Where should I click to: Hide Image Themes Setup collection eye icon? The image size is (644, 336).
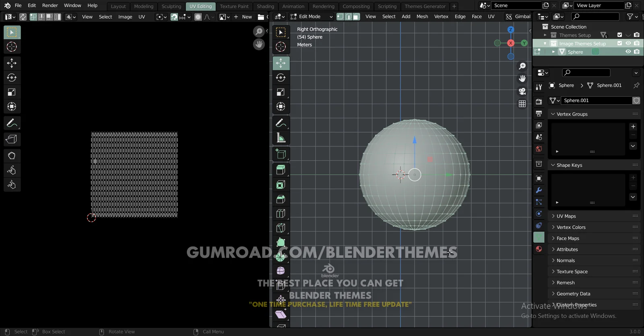(x=628, y=44)
